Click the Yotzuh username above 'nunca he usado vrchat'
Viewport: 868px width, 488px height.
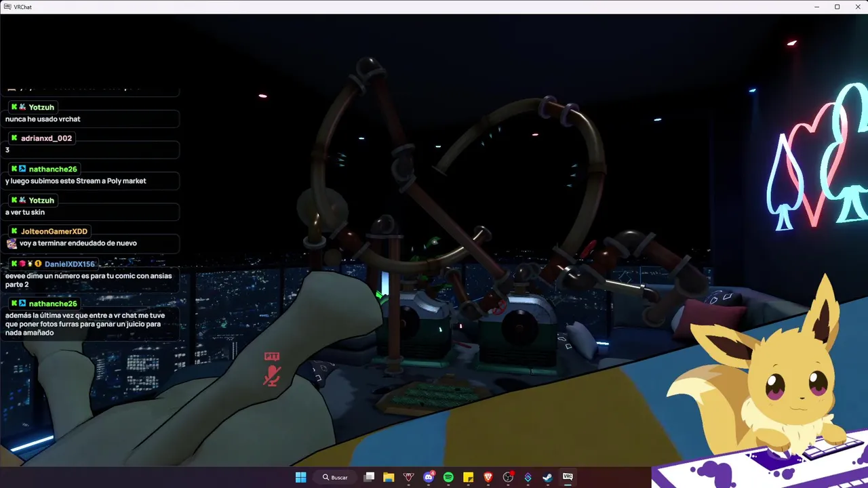(x=41, y=107)
